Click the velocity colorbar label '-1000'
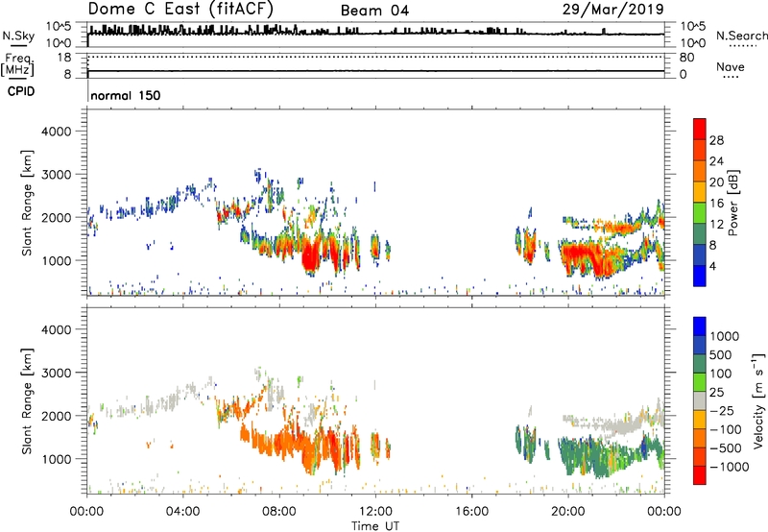Screen dimensions: 768x532 click(730, 467)
